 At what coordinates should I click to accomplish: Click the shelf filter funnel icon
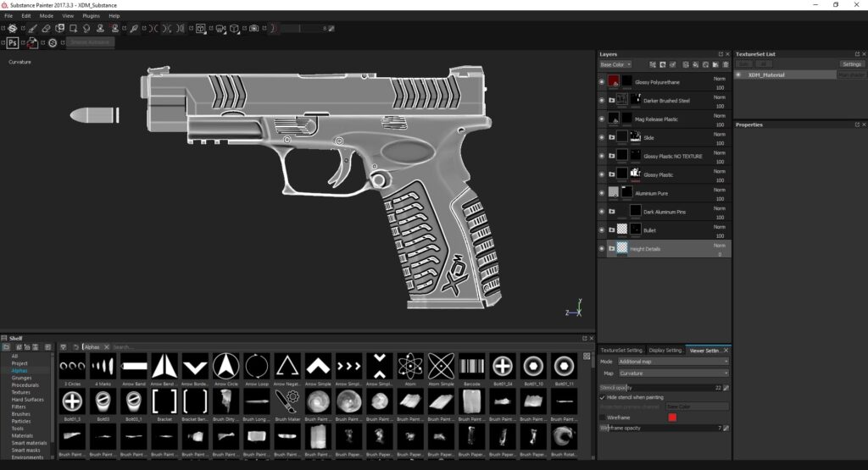[63, 347]
